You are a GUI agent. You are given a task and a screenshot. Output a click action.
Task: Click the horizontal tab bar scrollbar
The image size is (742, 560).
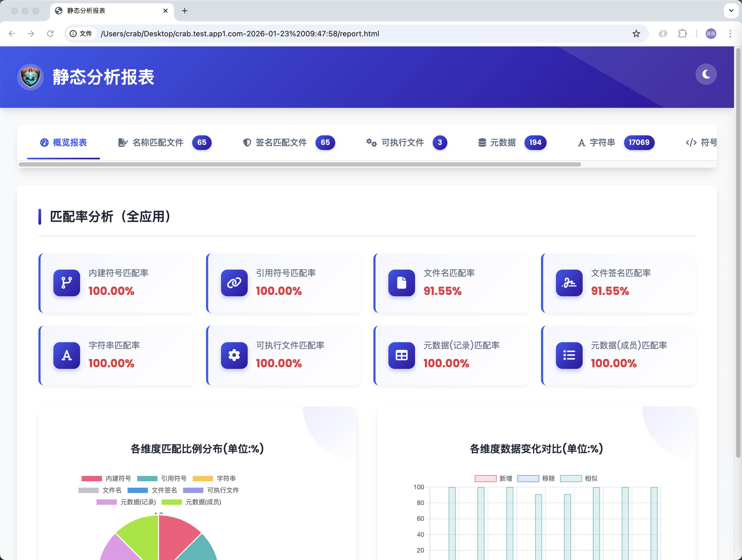[x=299, y=164]
